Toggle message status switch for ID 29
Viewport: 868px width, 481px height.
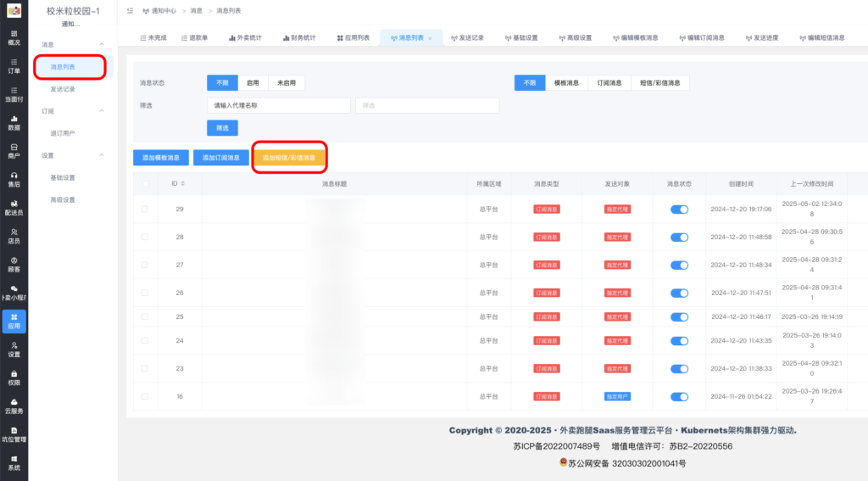point(679,210)
